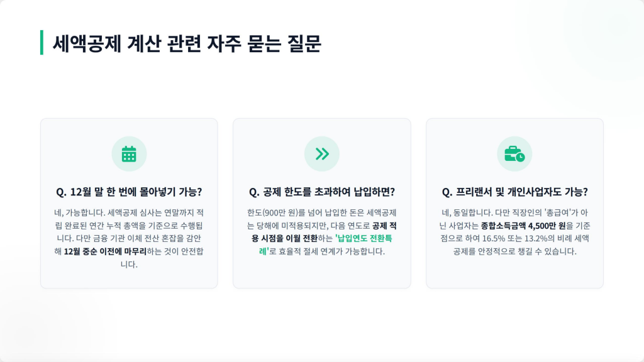Click the green '납입연도 전환특례' highlighted text
Screen dimensions: 644x362
pos(325,244)
